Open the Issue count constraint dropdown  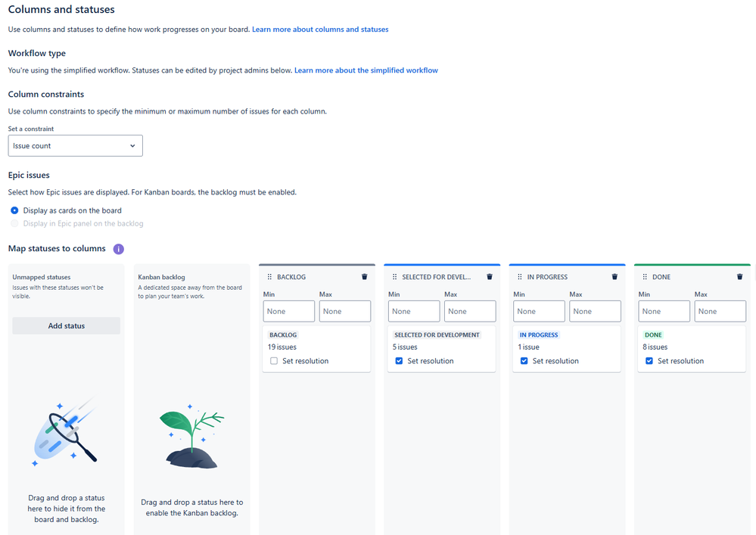pos(75,145)
